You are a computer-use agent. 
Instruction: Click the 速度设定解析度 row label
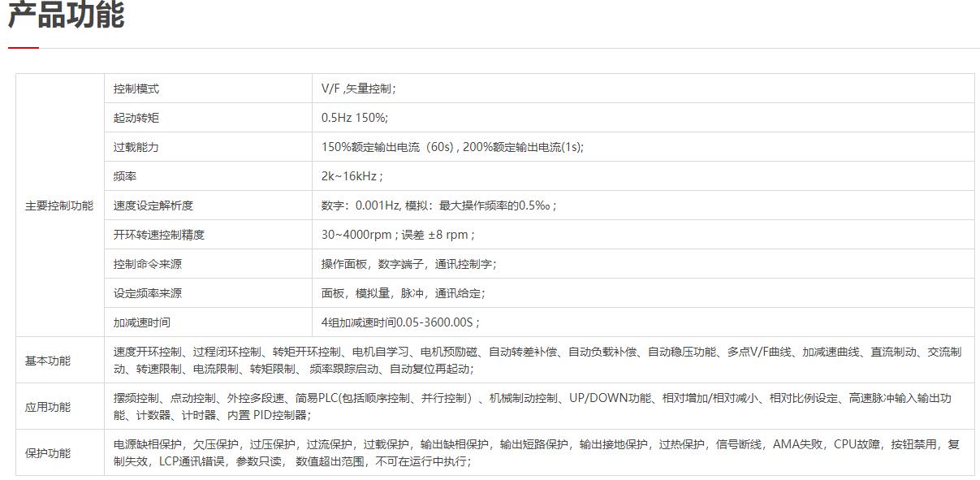(x=153, y=205)
